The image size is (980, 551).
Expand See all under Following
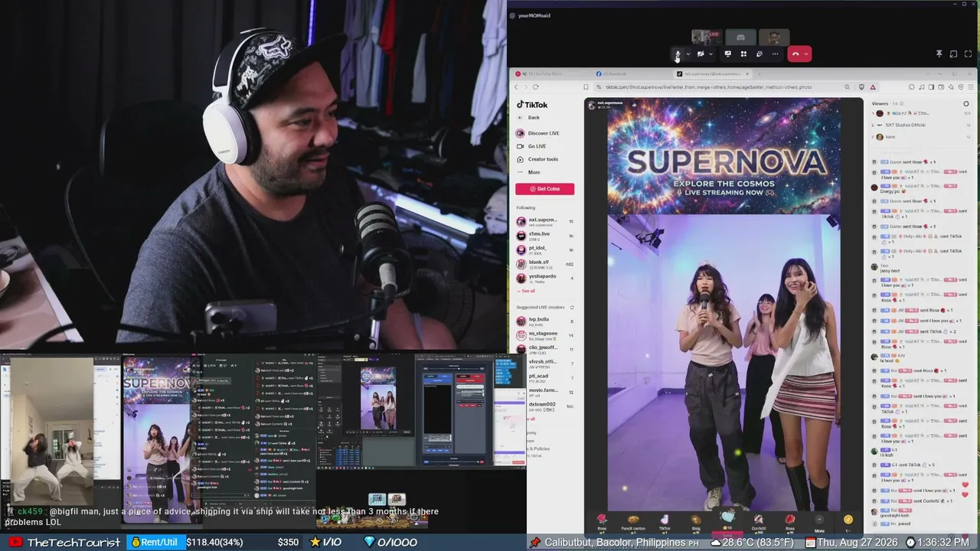526,291
